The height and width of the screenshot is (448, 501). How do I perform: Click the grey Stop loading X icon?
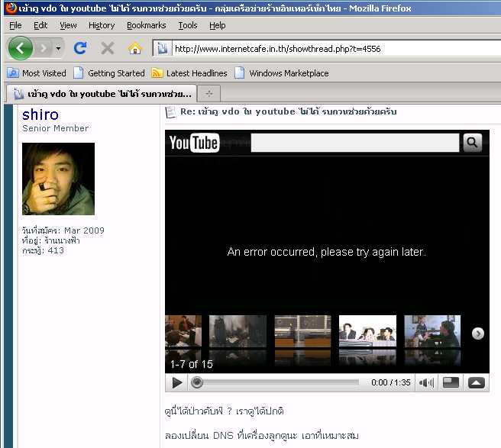tap(108, 49)
